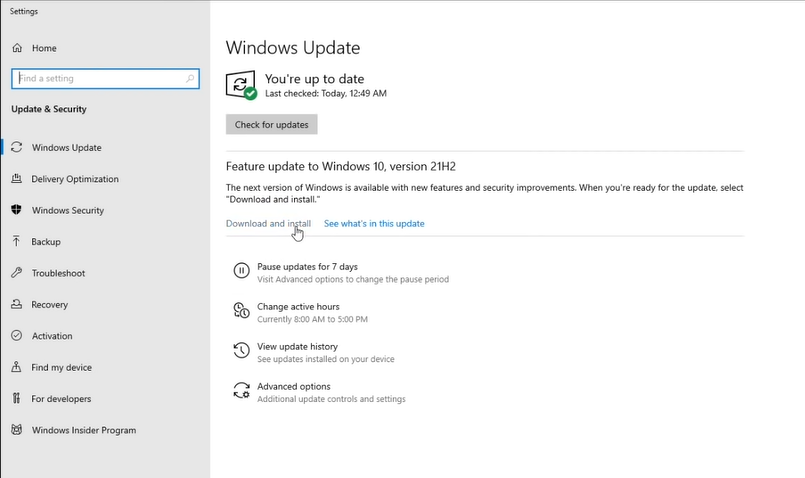The width and height of the screenshot is (805, 478).
Task: Open Advanced options for updates
Action: pos(293,387)
